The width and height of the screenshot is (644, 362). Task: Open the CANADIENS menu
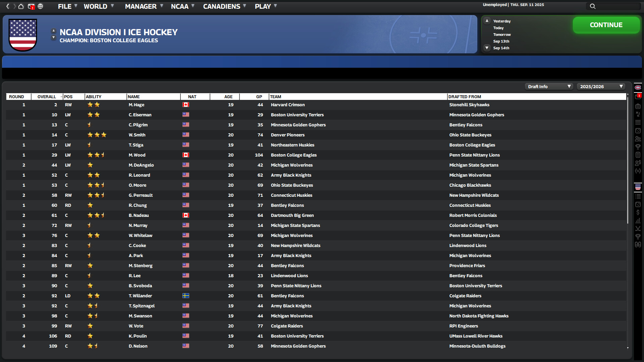click(222, 6)
